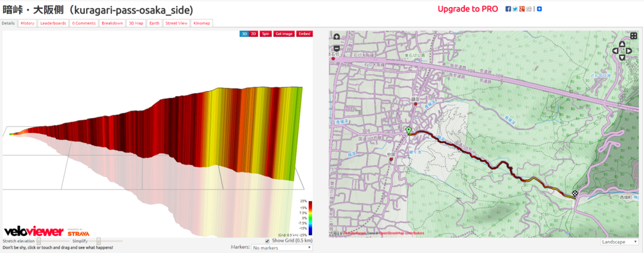
Task: Switch to the History tab
Action: (x=28, y=23)
